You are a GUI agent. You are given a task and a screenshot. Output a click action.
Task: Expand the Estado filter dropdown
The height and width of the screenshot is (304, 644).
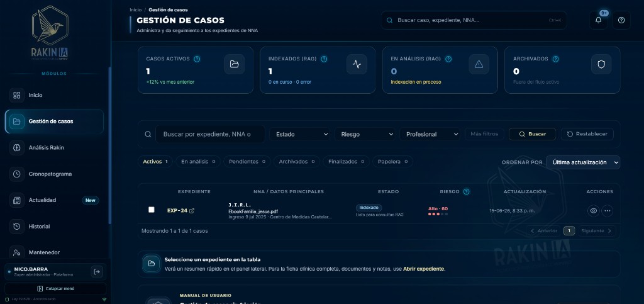299,134
